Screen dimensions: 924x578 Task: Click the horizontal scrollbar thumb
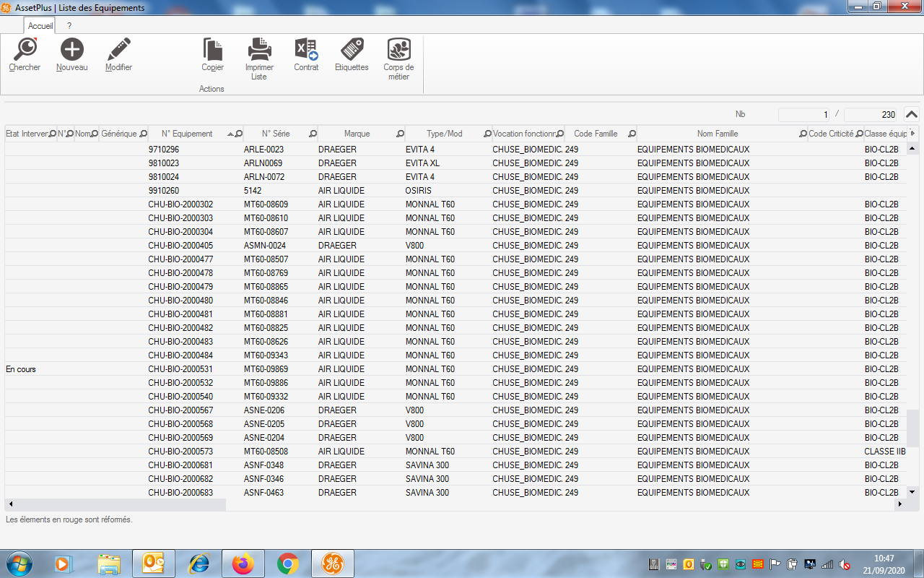pyautogui.click(x=121, y=504)
